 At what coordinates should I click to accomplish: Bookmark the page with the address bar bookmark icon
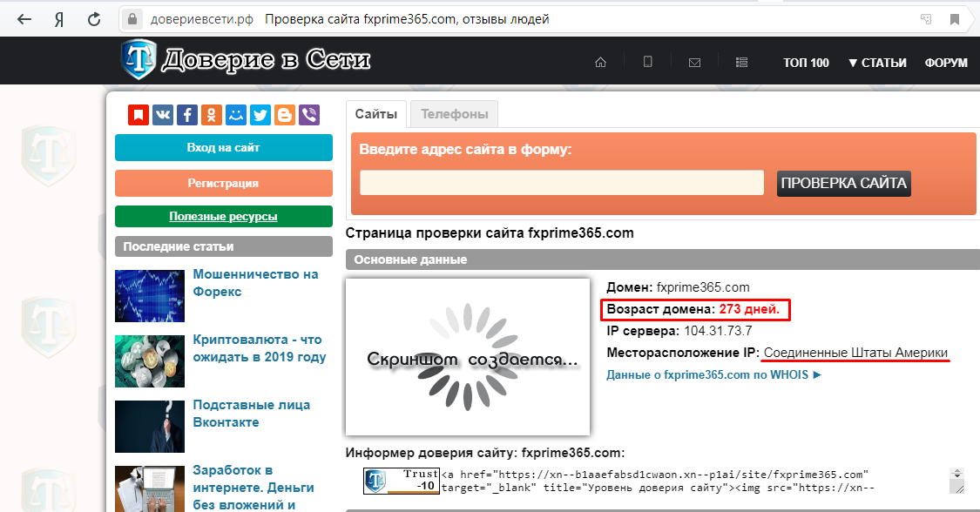coord(955,19)
